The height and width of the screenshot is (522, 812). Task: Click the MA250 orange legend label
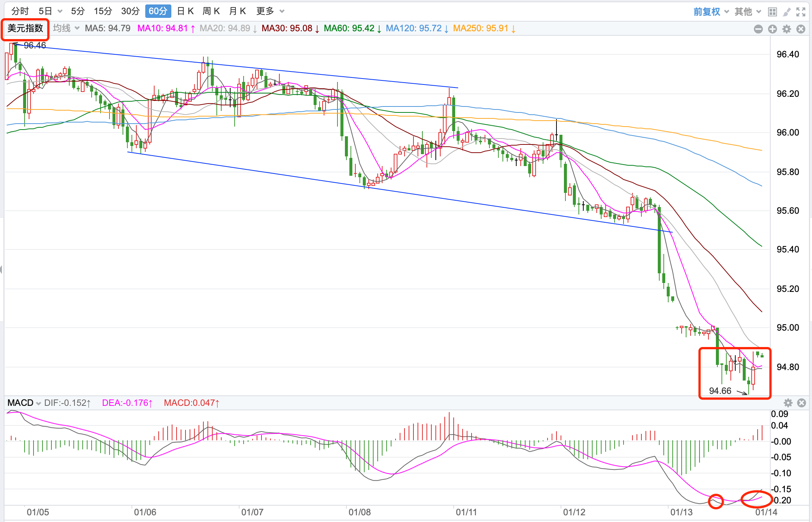(x=480, y=28)
